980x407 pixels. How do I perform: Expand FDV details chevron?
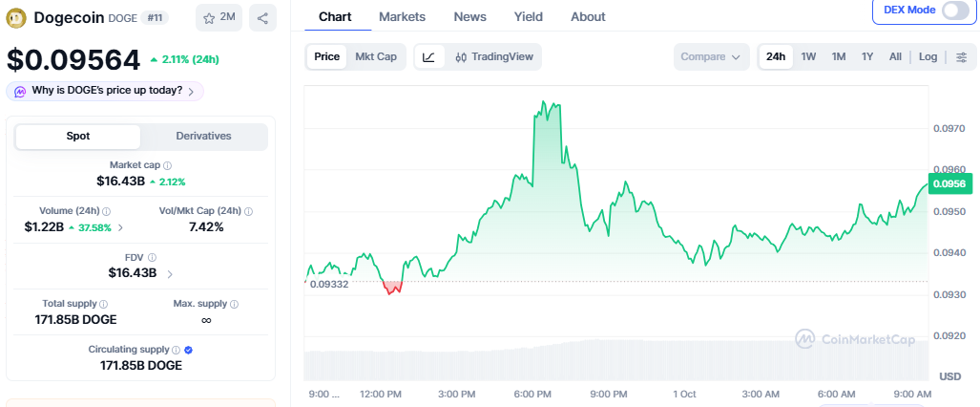(x=170, y=273)
